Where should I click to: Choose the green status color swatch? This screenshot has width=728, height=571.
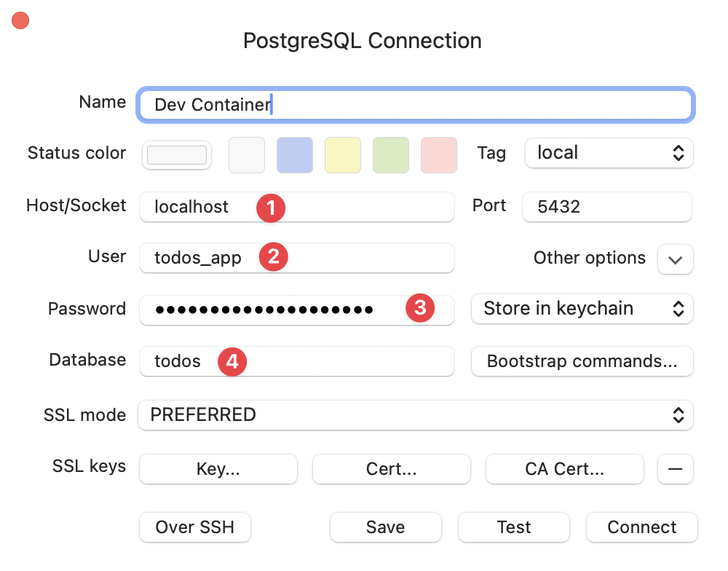click(x=391, y=155)
